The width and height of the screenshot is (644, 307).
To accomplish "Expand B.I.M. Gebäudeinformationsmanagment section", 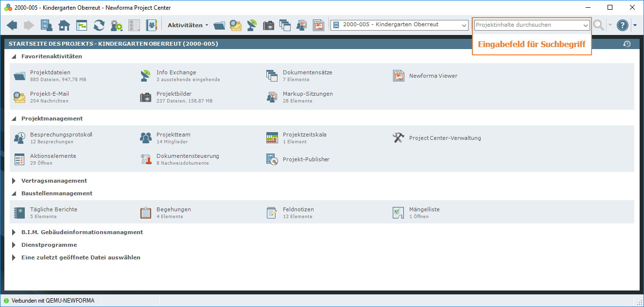I will 14,232.
